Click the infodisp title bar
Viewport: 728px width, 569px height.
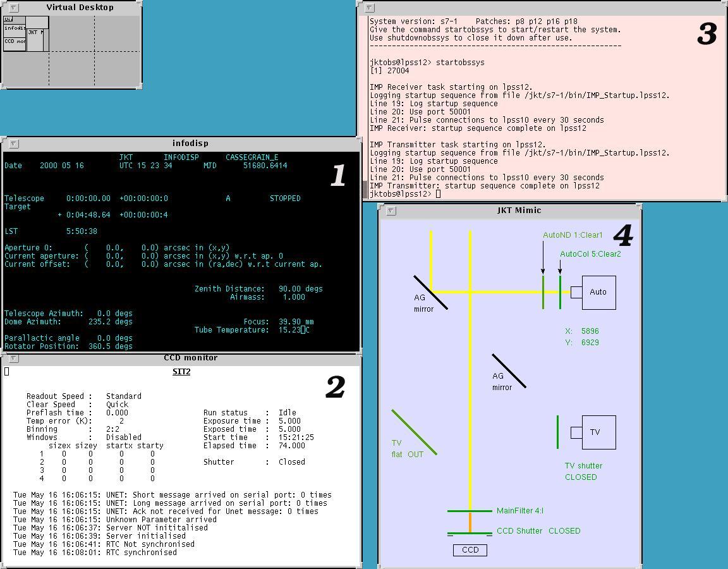pos(190,144)
